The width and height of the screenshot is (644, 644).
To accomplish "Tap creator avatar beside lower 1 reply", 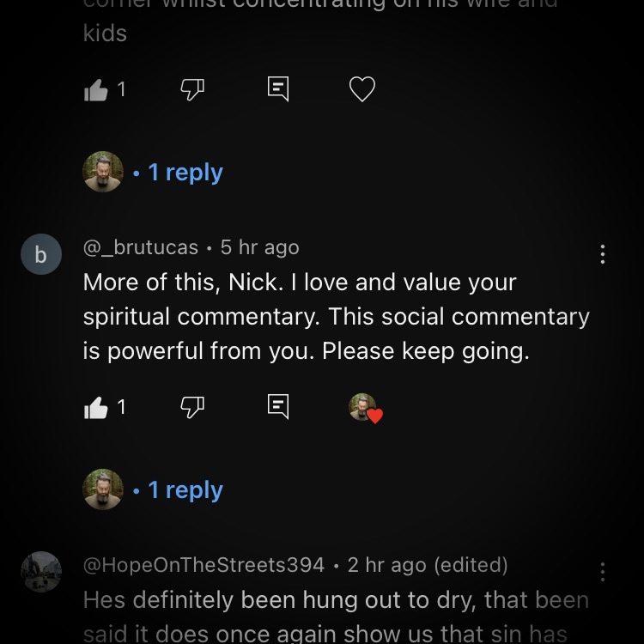I will click(103, 489).
